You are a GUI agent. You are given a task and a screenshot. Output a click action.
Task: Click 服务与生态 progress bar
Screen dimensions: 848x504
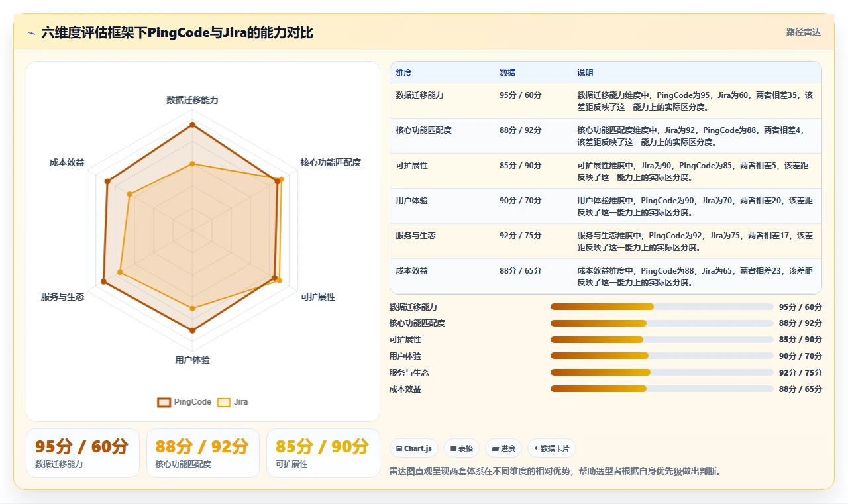[662, 372]
